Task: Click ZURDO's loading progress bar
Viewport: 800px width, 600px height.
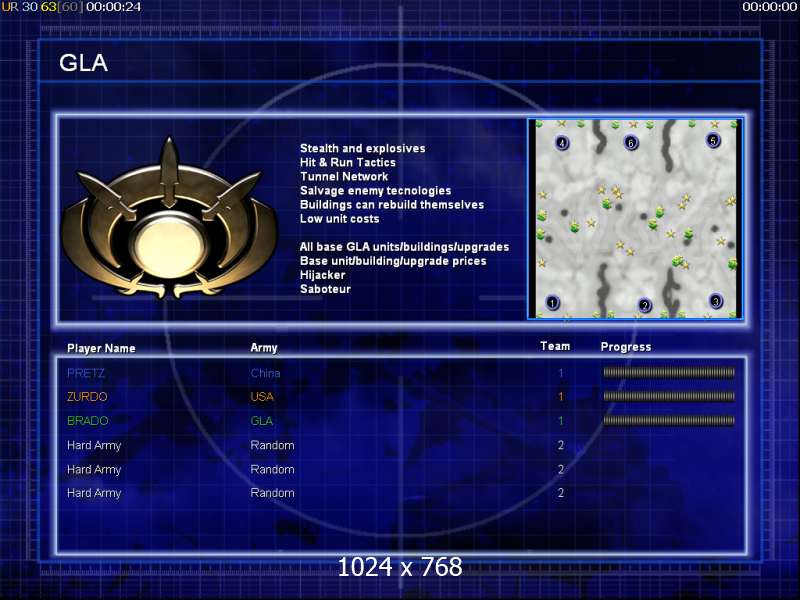Action: click(669, 396)
